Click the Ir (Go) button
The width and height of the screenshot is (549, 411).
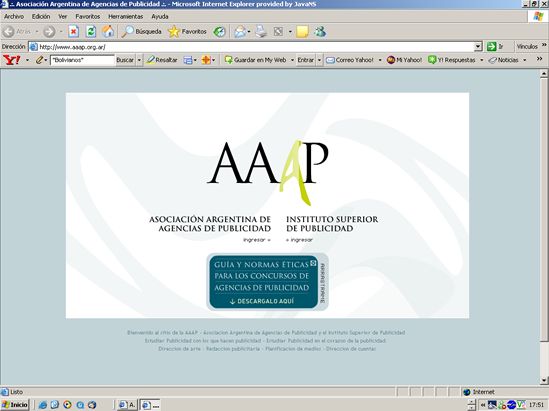coord(495,46)
